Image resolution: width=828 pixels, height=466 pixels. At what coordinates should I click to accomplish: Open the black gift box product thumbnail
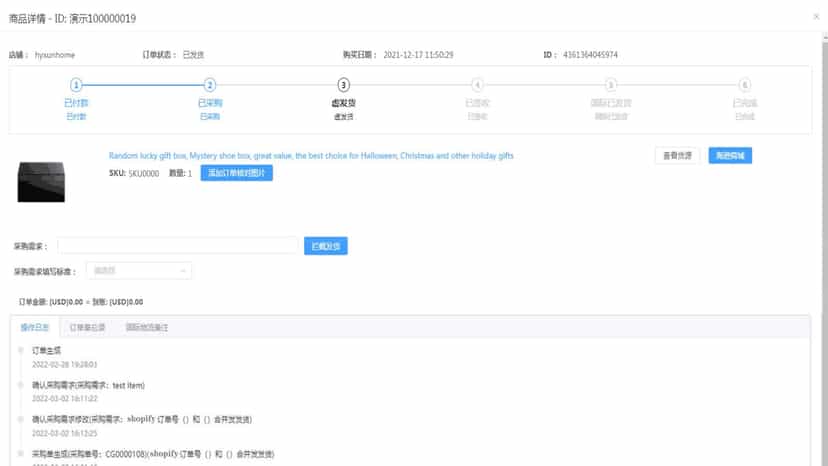point(41,182)
